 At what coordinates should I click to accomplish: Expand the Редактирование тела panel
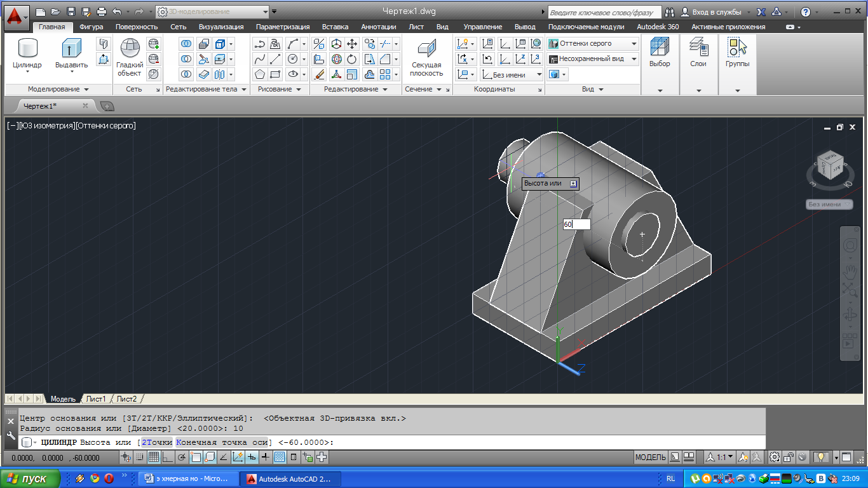click(x=207, y=90)
